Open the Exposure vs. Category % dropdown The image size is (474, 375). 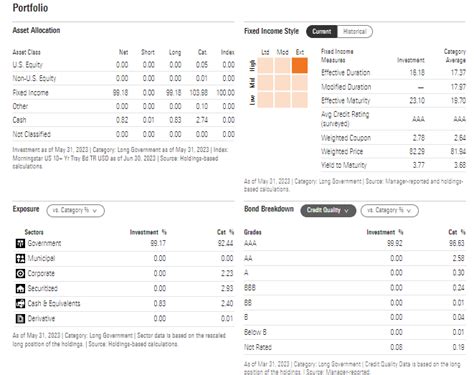click(x=75, y=211)
